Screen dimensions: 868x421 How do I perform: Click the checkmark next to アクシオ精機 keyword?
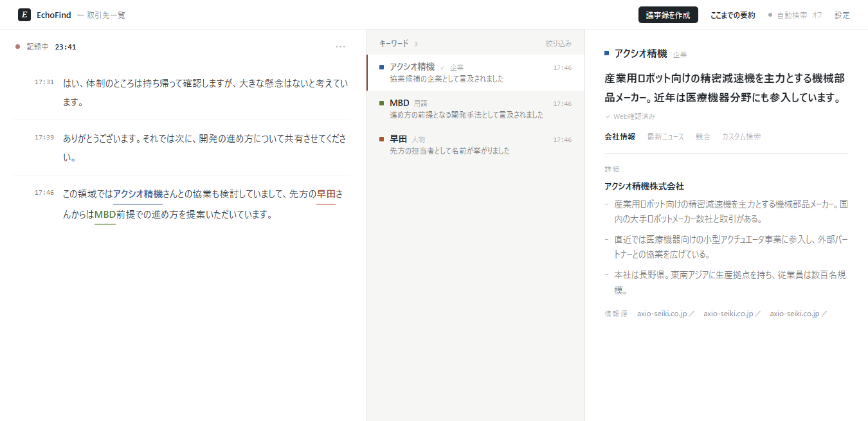click(442, 67)
